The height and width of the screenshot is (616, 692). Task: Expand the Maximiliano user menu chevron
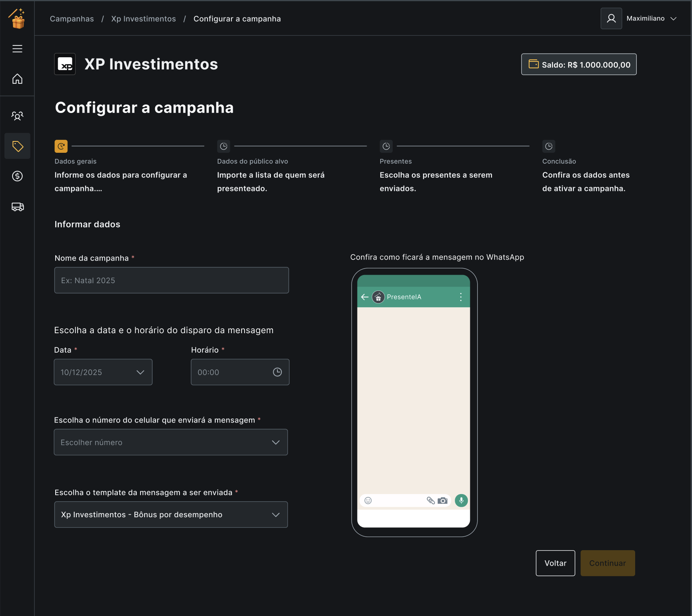coord(673,19)
